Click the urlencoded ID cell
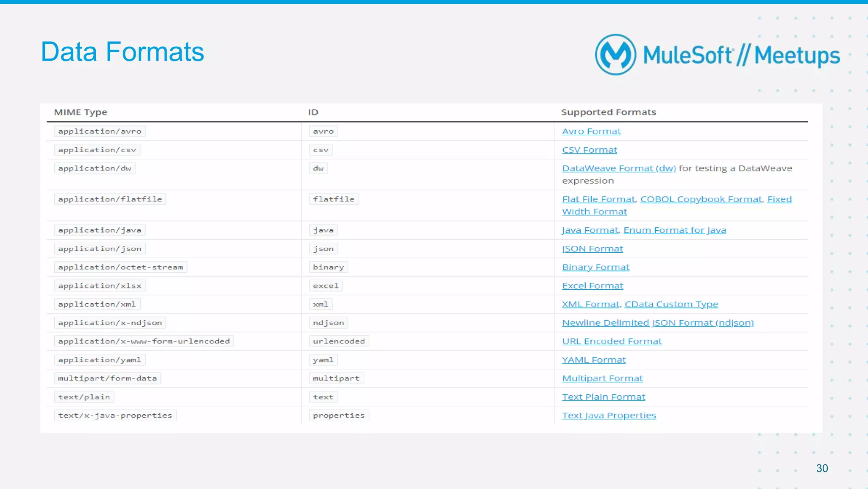 [339, 341]
